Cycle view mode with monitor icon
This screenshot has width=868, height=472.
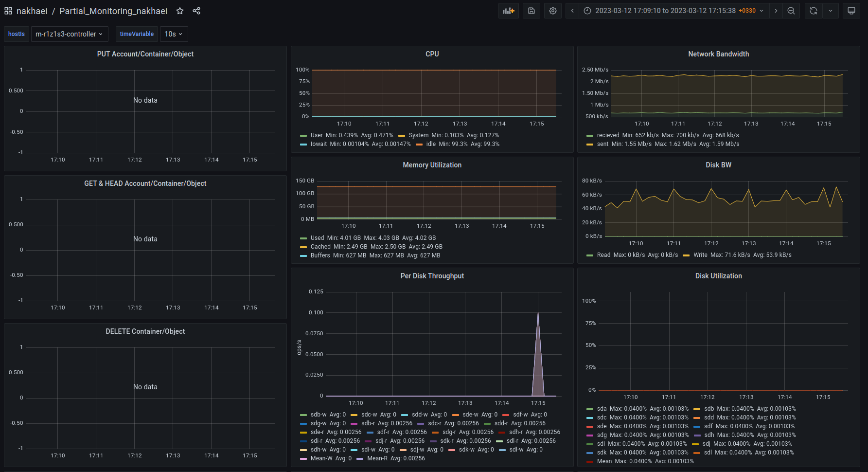pos(851,11)
